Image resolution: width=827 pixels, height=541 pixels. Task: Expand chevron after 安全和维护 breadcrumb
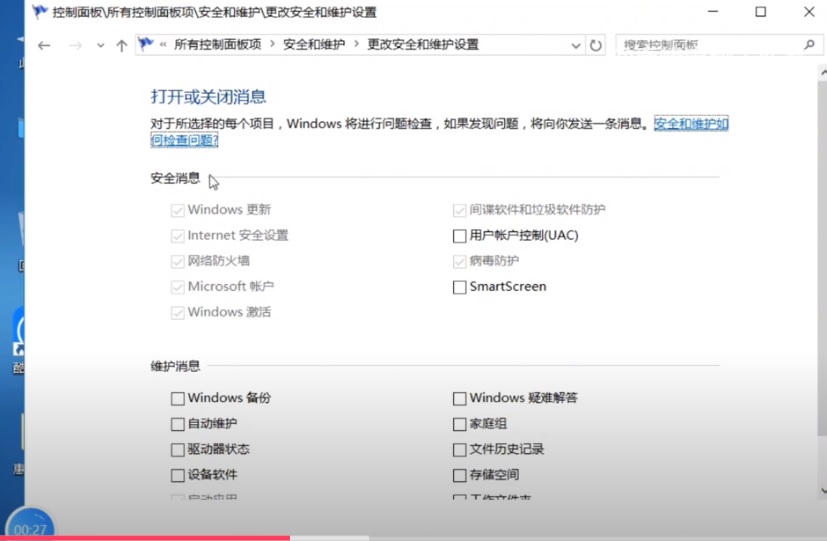coord(357,44)
